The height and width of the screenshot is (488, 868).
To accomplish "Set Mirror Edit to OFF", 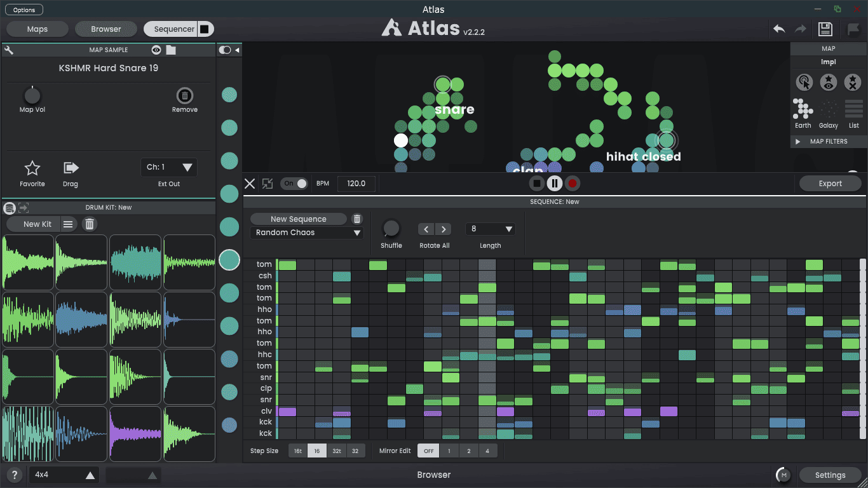I will pyautogui.click(x=428, y=451).
